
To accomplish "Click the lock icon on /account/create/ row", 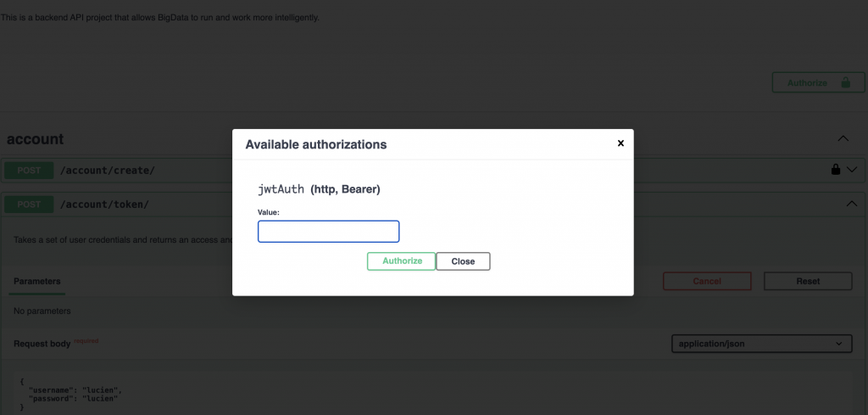I will click(x=836, y=170).
